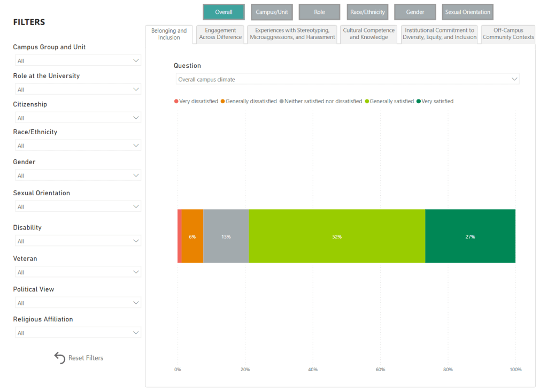This screenshot has width=547, height=392.
Task: Click the Overall view button
Action: (224, 12)
